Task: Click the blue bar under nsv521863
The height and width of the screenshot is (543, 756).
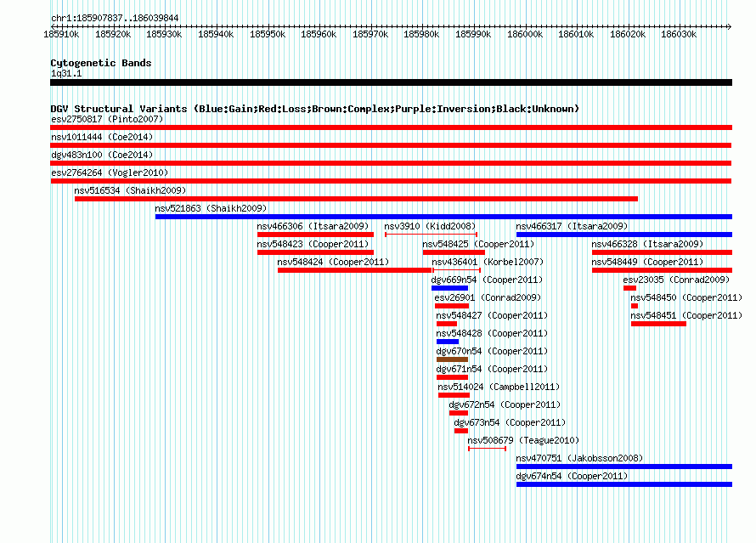Action: [443, 217]
